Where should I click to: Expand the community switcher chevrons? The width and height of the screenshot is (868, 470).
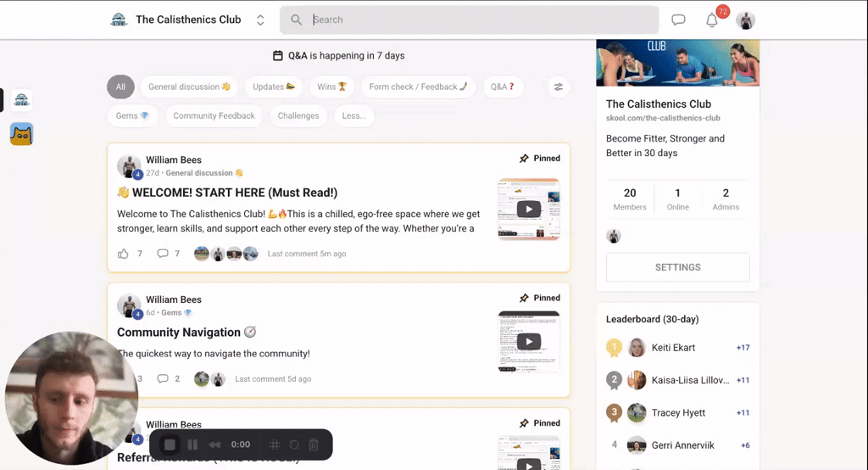(x=260, y=20)
